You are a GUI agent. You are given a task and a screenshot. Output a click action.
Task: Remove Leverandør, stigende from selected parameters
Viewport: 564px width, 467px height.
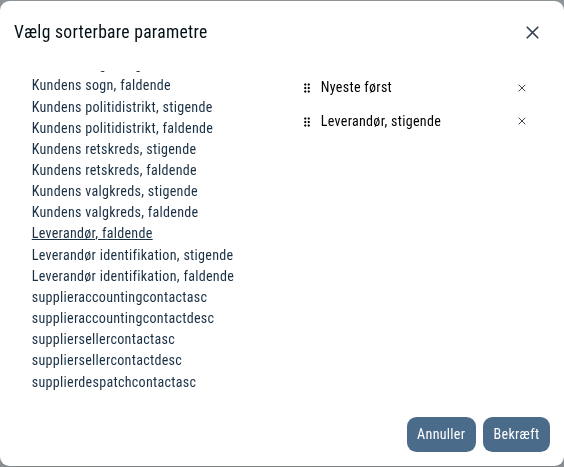pyautogui.click(x=522, y=121)
